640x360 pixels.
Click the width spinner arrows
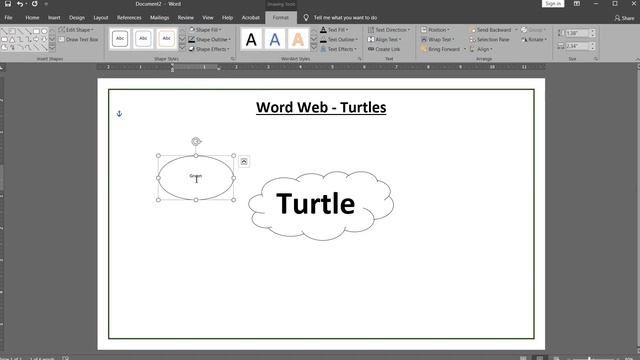click(x=593, y=46)
